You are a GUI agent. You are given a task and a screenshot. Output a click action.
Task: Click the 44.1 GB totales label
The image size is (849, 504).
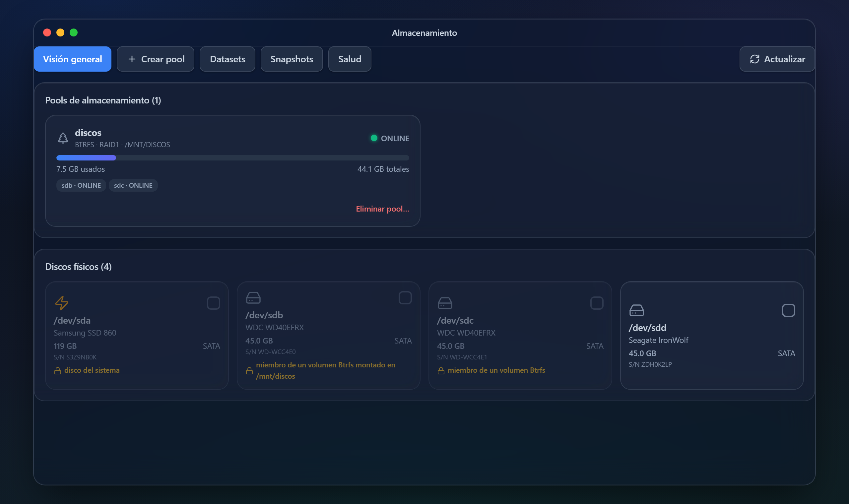tap(383, 169)
